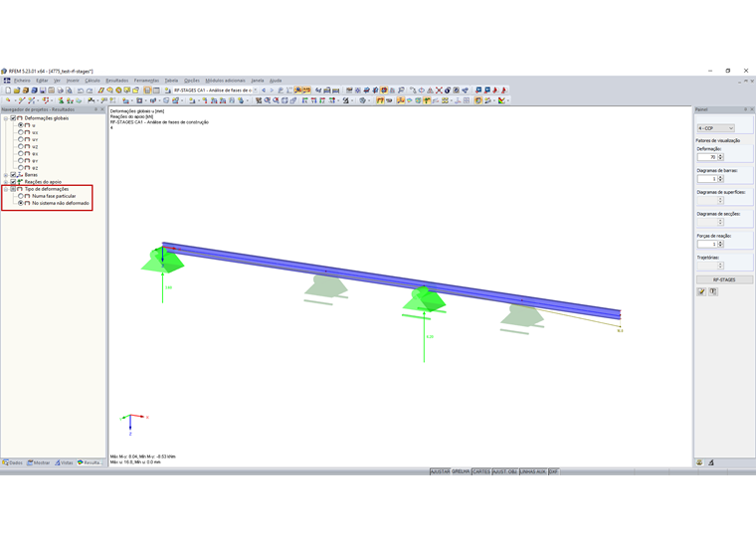Click the Print icon in toolbar
The image size is (756, 542).
click(x=61, y=90)
